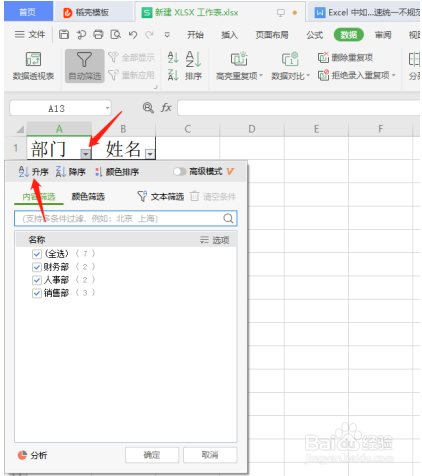Select column E header
The image size is (422, 476).
(316, 129)
